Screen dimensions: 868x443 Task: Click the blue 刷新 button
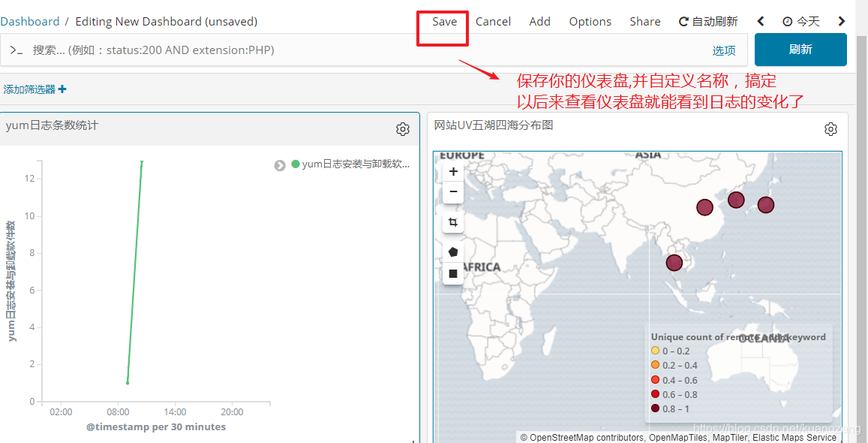pos(800,50)
